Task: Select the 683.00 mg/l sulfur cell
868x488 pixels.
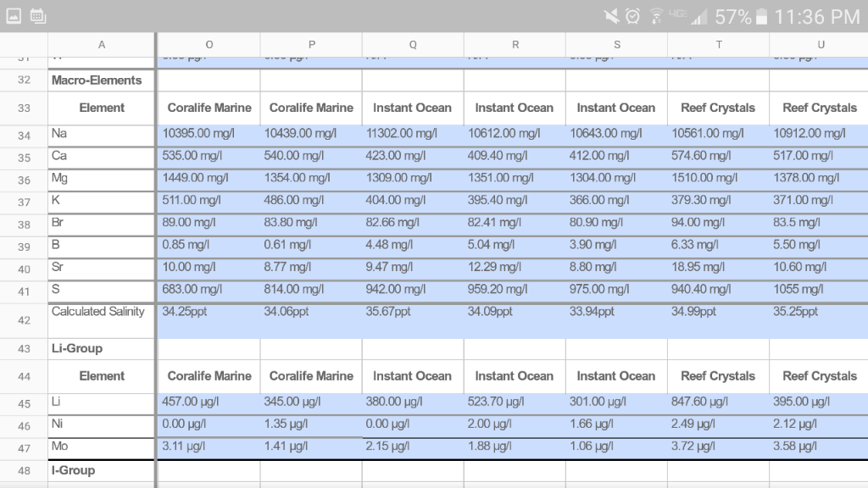Action: (209, 291)
